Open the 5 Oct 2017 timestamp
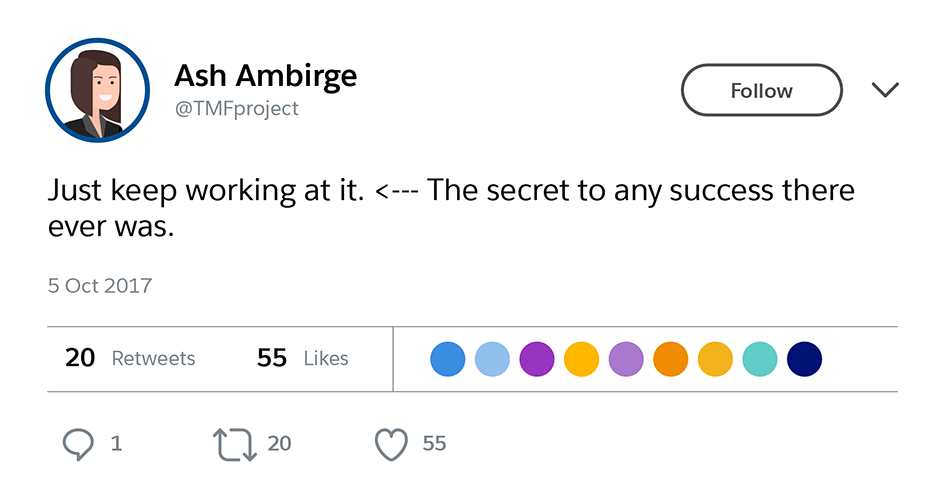 [x=100, y=286]
